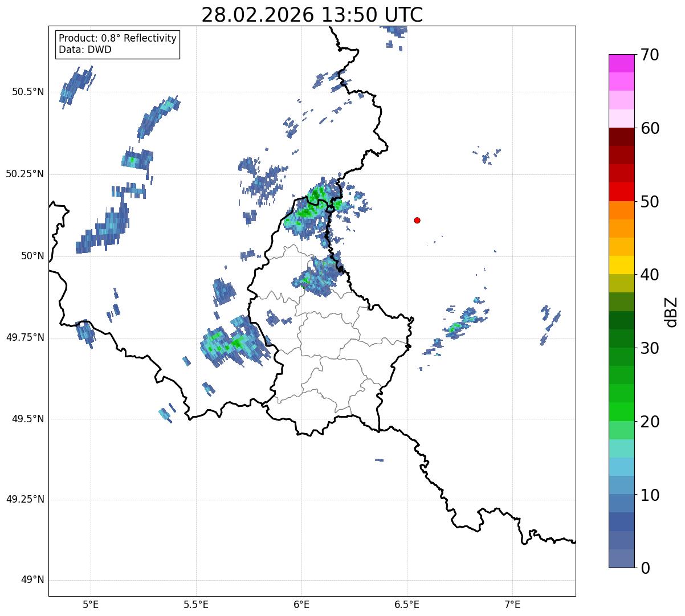Image resolution: width=685 pixels, height=616 pixels.
Task: Click the 49.25°N latitude label
Action: pyautogui.click(x=25, y=500)
